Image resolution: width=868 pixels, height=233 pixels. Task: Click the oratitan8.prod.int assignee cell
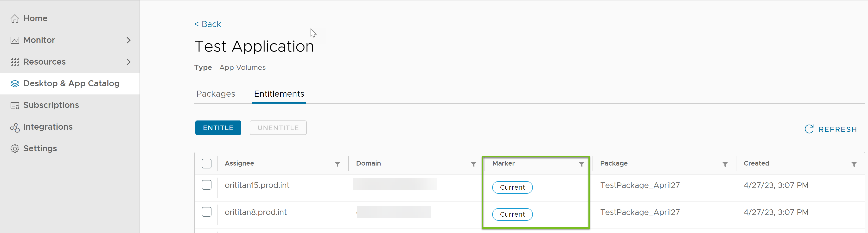[256, 212]
